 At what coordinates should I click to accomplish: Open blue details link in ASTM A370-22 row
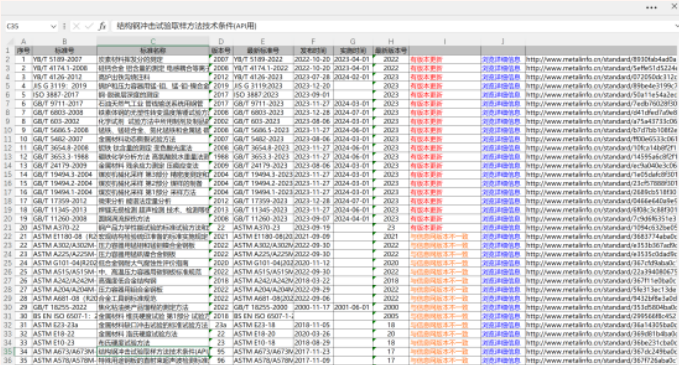coord(501,228)
